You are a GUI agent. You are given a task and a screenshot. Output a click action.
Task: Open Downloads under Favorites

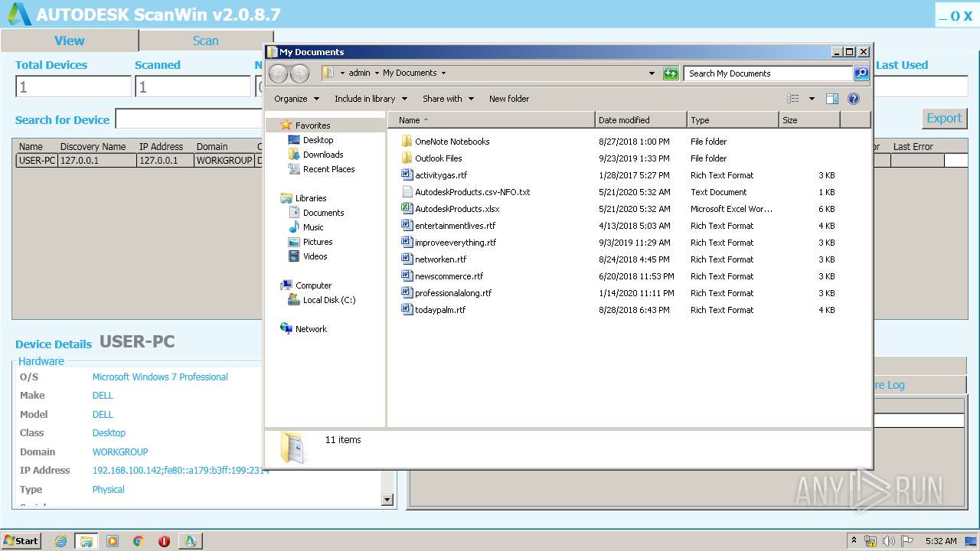(323, 155)
